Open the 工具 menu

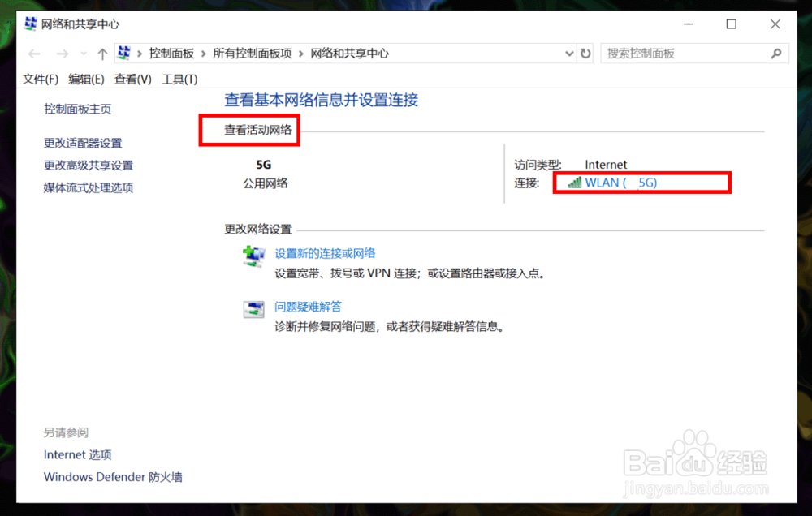point(179,79)
